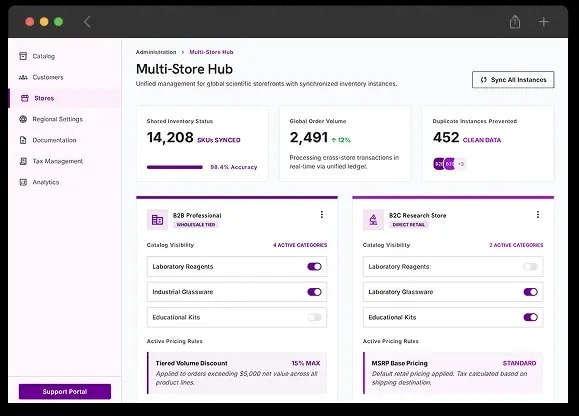Open Documentation section
The image size is (579, 416).
point(65,140)
